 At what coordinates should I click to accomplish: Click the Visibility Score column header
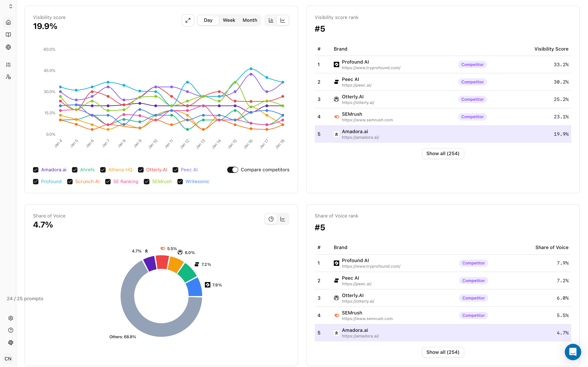[x=551, y=49]
